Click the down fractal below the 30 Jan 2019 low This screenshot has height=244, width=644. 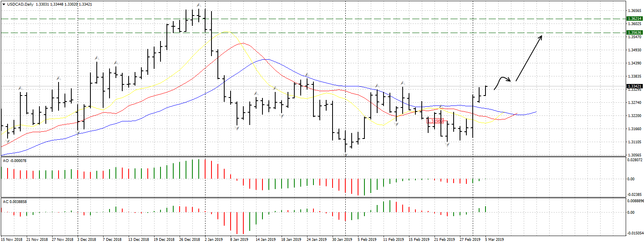pos(345,155)
